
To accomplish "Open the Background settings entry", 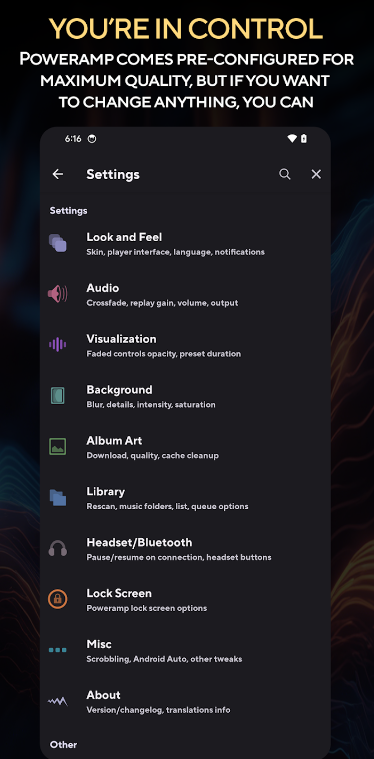I will tap(185, 396).
